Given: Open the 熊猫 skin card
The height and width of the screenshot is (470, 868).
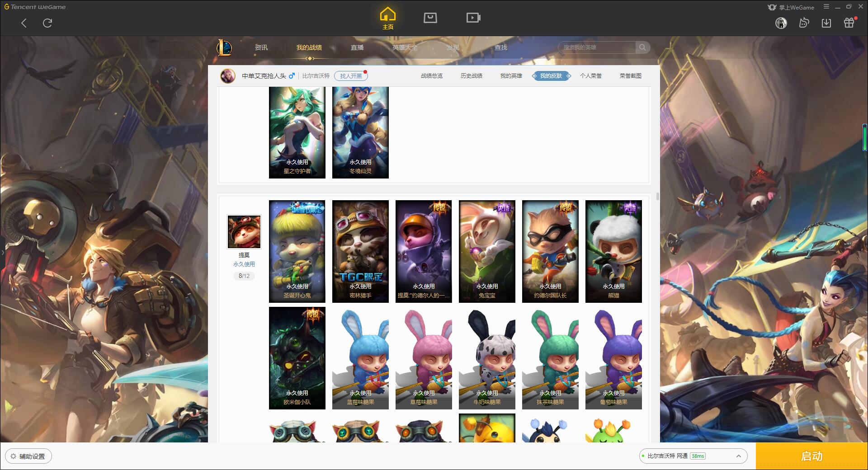Looking at the screenshot, I should [613, 251].
